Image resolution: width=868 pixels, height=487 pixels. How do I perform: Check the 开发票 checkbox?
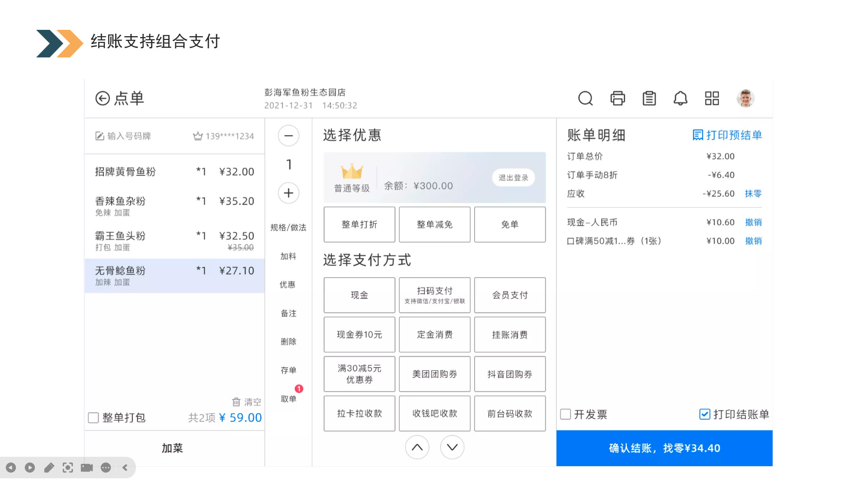click(x=566, y=414)
